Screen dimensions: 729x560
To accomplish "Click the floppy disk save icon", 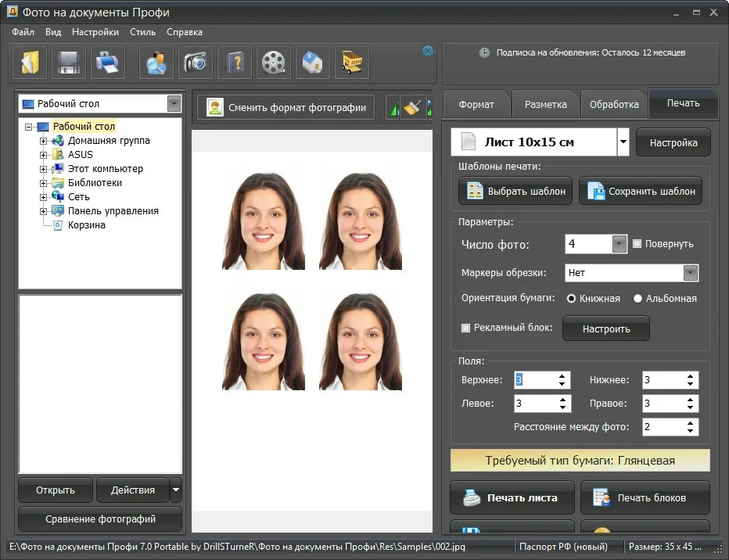I will pos(69,63).
